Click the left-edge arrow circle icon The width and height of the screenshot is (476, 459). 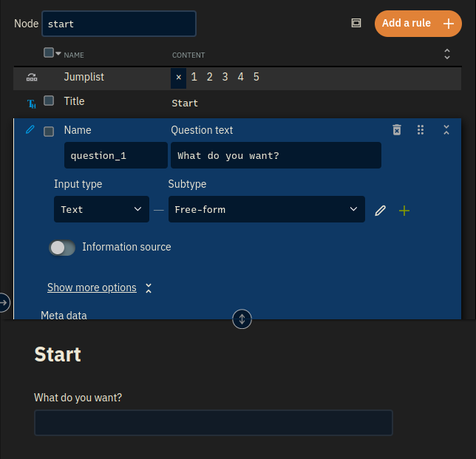pos(4,302)
